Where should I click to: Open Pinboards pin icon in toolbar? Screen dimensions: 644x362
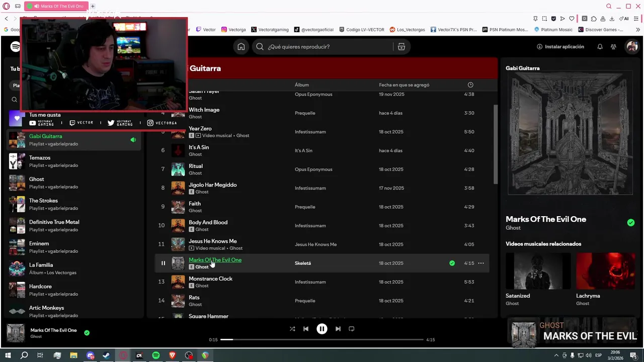click(534, 19)
